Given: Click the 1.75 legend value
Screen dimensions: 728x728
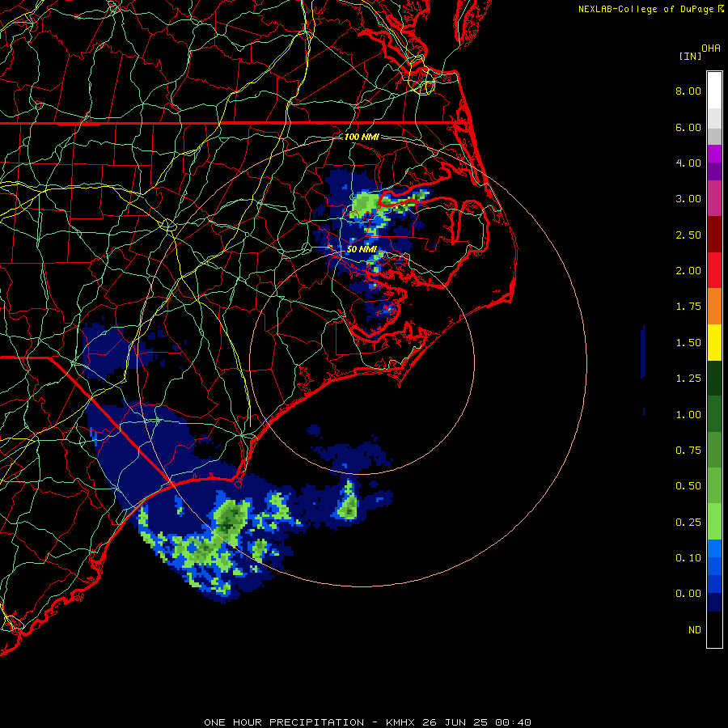Looking at the screenshot, I should tap(688, 307).
